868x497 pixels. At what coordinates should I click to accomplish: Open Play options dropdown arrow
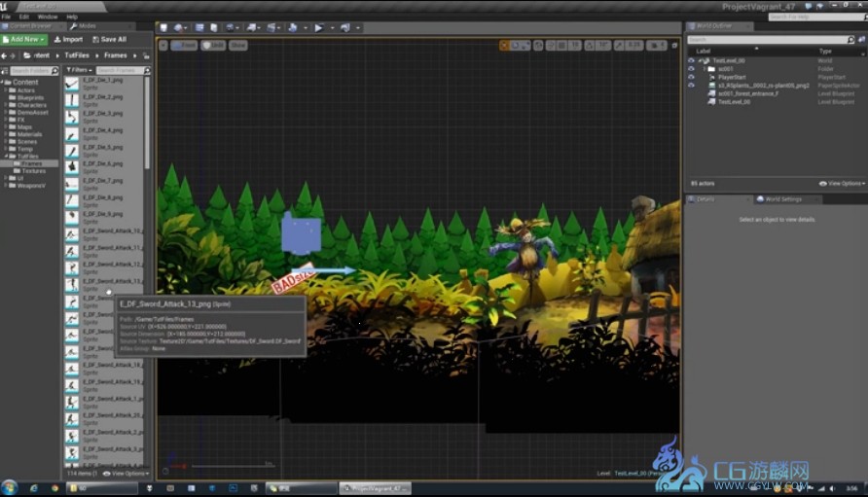click(x=332, y=27)
